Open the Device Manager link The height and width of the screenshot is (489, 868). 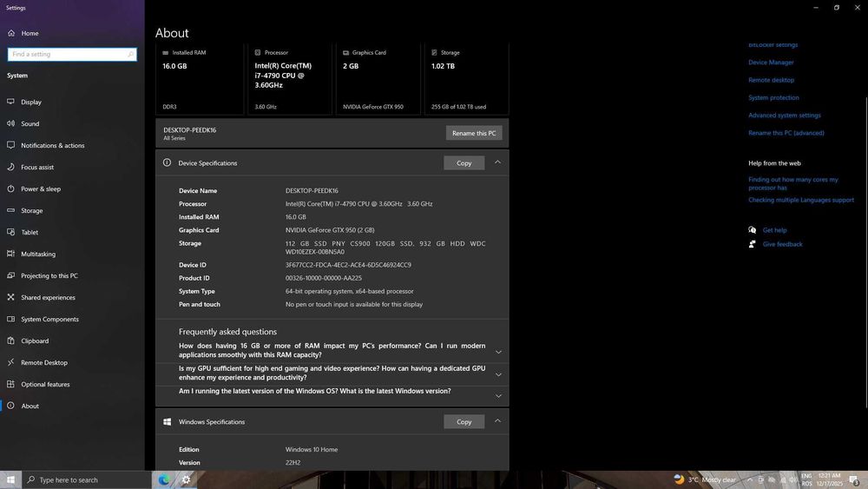coord(771,63)
